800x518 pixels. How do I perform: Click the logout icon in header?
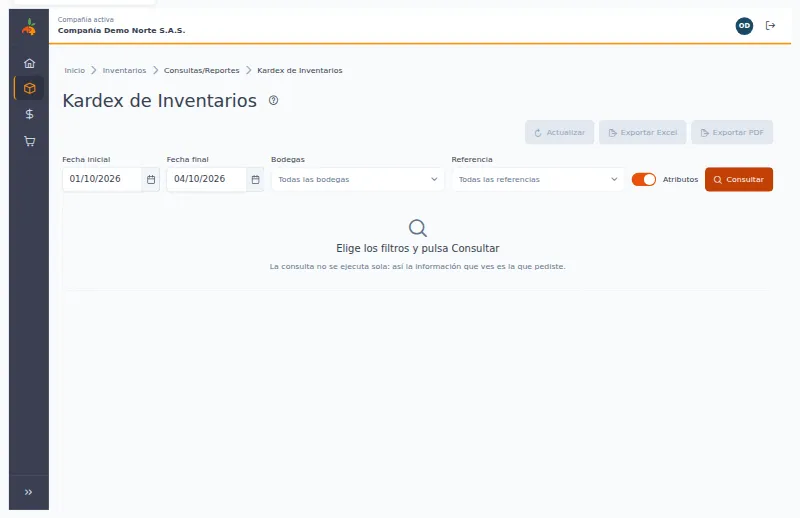pyautogui.click(x=770, y=26)
